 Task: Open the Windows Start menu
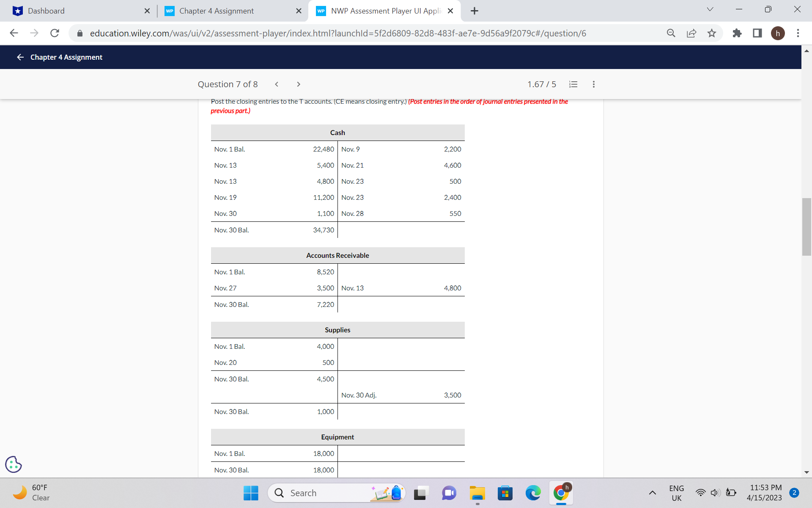click(251, 493)
